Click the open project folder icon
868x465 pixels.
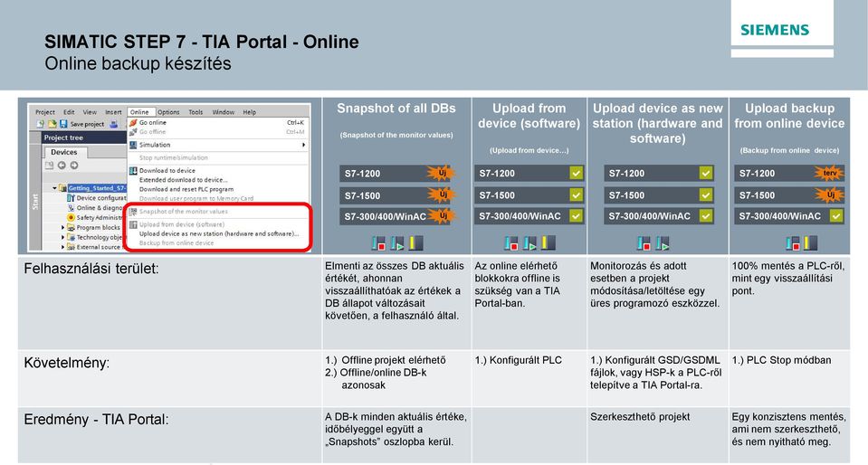pyautogui.click(x=52, y=124)
